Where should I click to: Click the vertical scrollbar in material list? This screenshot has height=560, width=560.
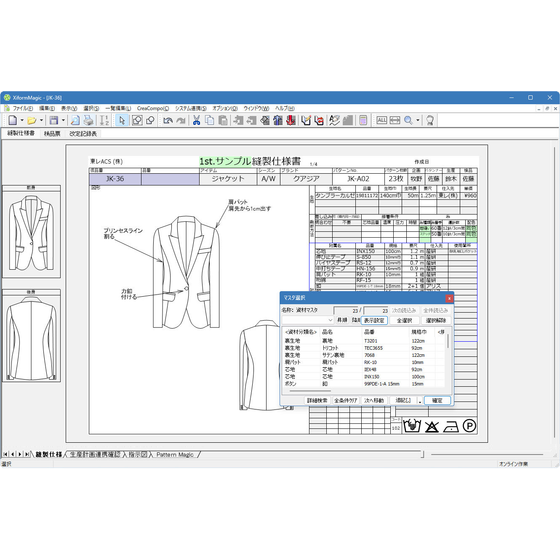coord(448,341)
